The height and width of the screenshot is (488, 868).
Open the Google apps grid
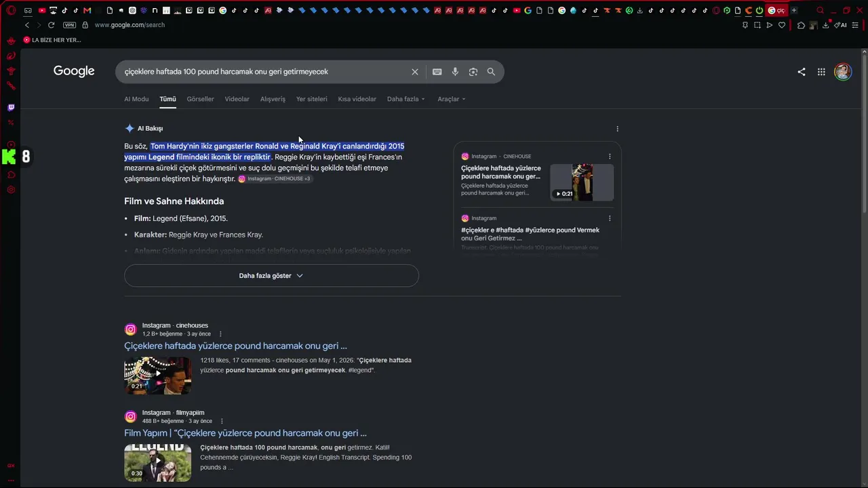pos(821,72)
